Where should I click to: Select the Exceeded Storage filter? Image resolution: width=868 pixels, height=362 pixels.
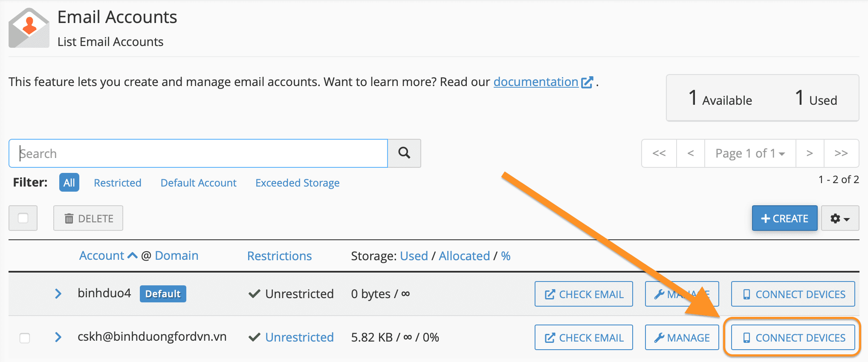coord(297,183)
